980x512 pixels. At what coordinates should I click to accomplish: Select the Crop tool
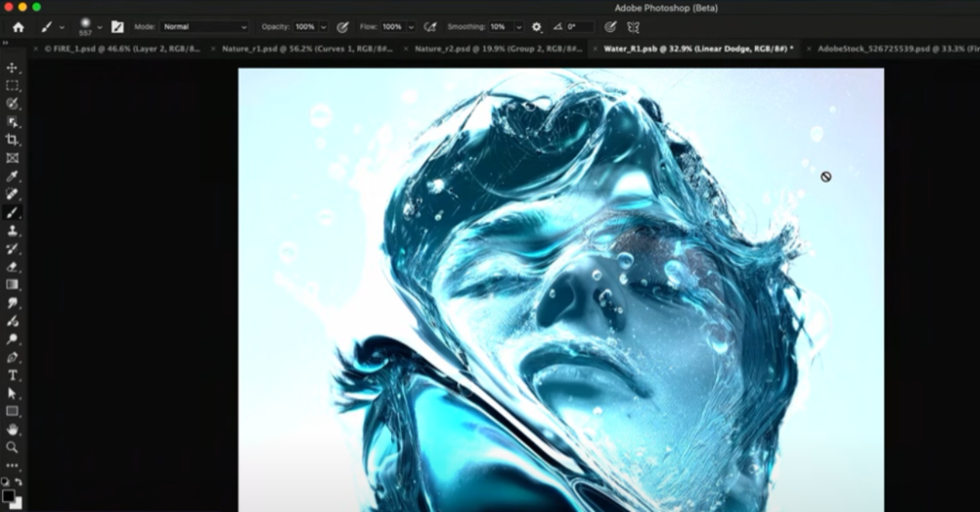[x=12, y=140]
